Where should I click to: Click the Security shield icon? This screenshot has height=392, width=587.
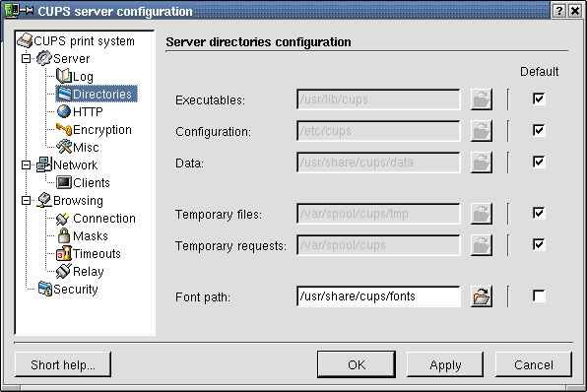(45, 289)
